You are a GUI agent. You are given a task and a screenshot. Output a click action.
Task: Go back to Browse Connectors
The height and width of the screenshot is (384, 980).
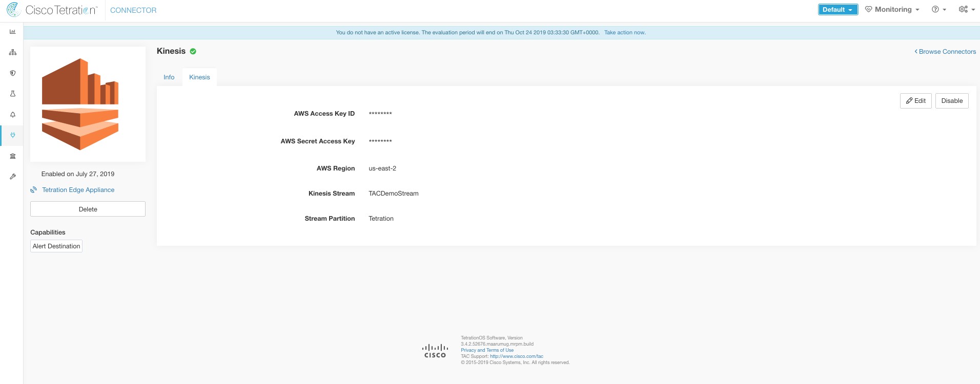pos(945,52)
